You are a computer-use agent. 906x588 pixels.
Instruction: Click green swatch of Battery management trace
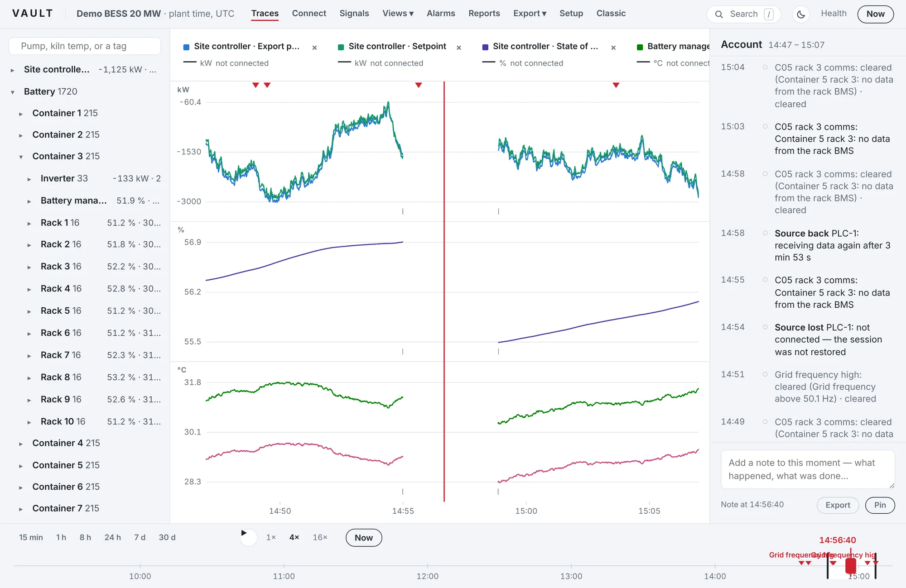(640, 47)
